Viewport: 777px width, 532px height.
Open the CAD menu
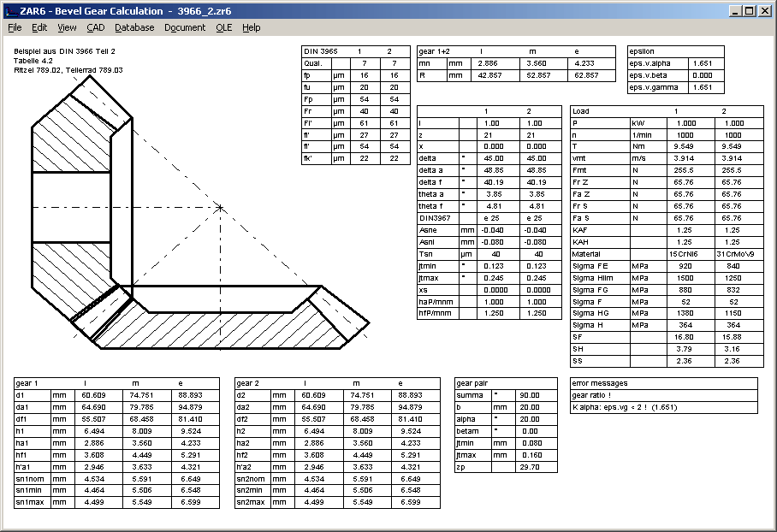pyautogui.click(x=95, y=27)
